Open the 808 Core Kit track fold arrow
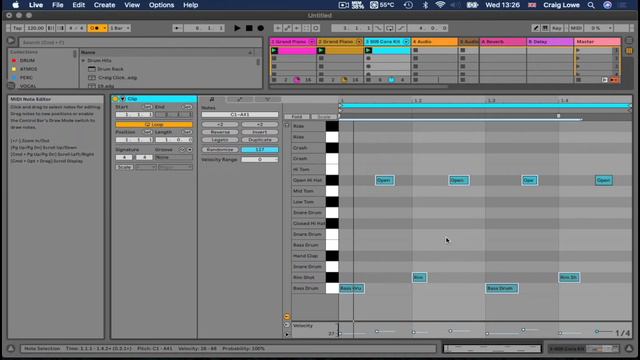 [x=406, y=42]
